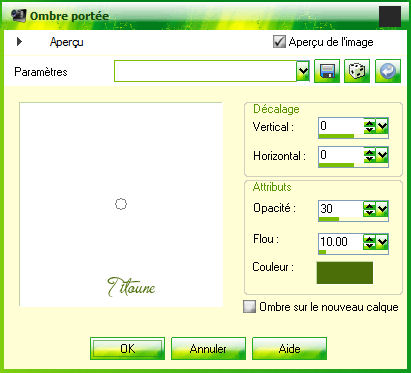The image size is (411, 373).
Task: Increase the Opacité value with up arrow
Action: pos(369,206)
